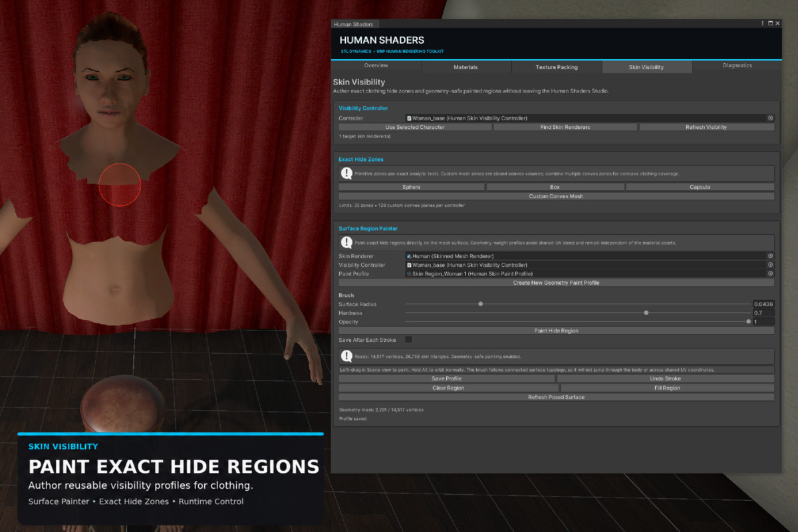Select the Human Shaders window title tab
Image resolution: width=798 pixels, height=532 pixels.
354,24
